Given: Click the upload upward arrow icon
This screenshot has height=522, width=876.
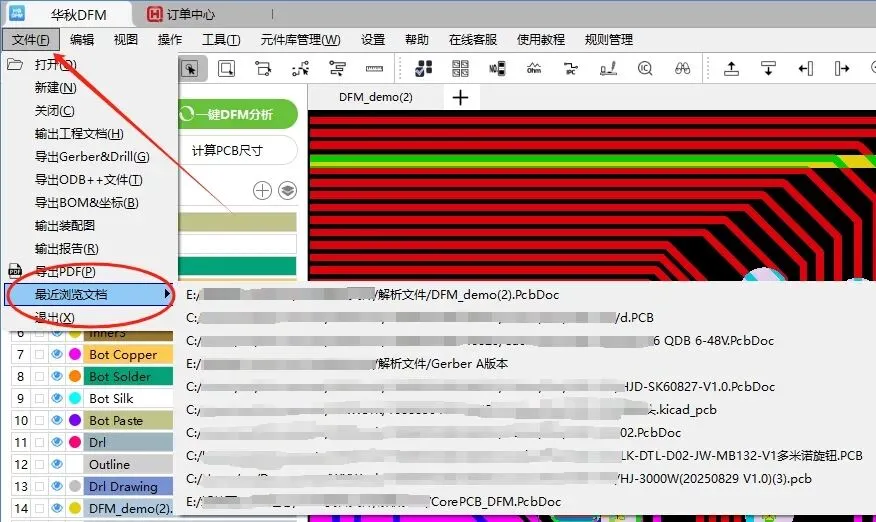Looking at the screenshot, I should point(731,68).
